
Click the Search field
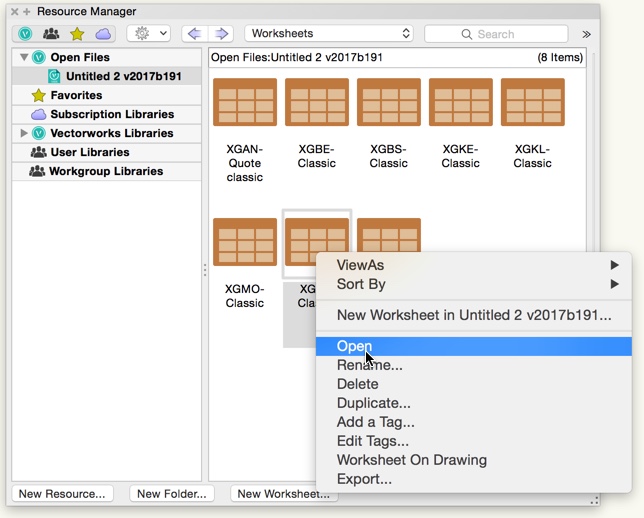[x=496, y=34]
